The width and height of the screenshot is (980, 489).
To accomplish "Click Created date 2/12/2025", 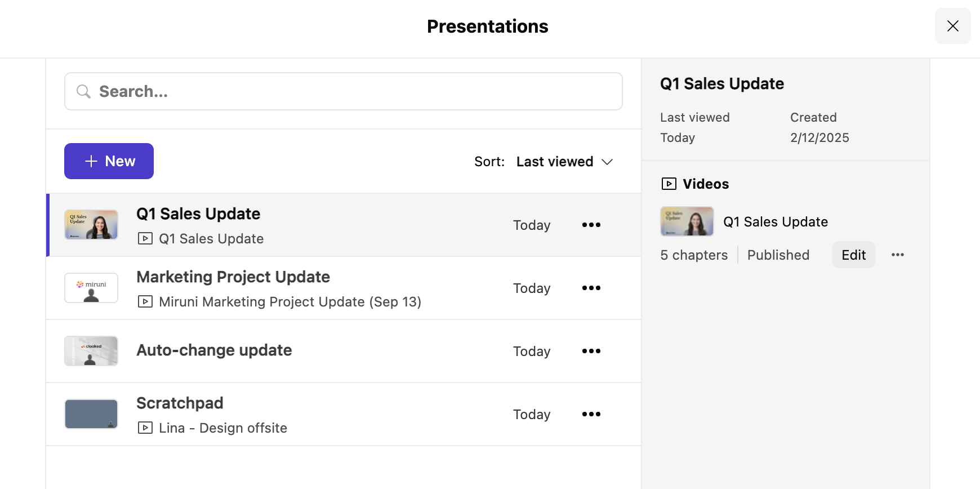I will pos(819,137).
